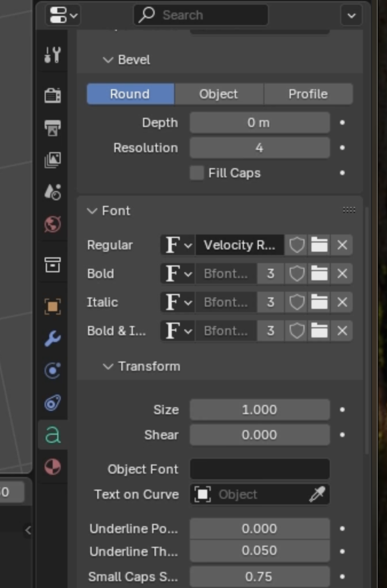Click the Text on Curve Object field
The height and width of the screenshot is (588, 387).
(x=260, y=494)
